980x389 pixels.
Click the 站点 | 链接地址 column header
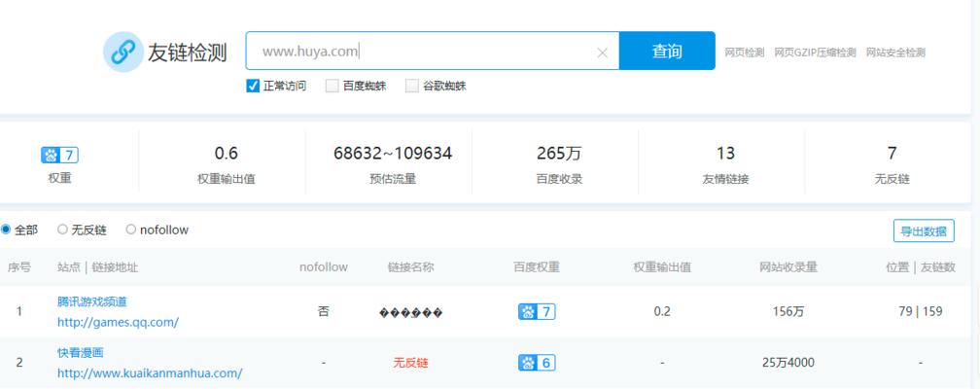click(97, 267)
